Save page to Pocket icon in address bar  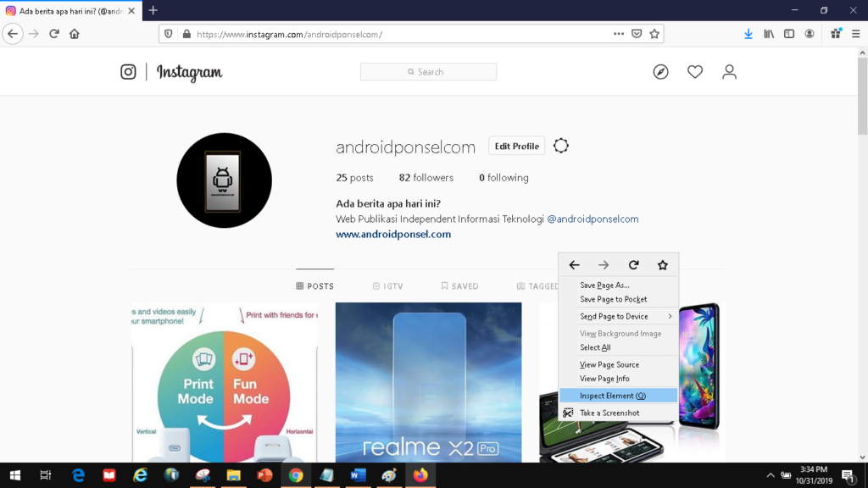pos(637,34)
